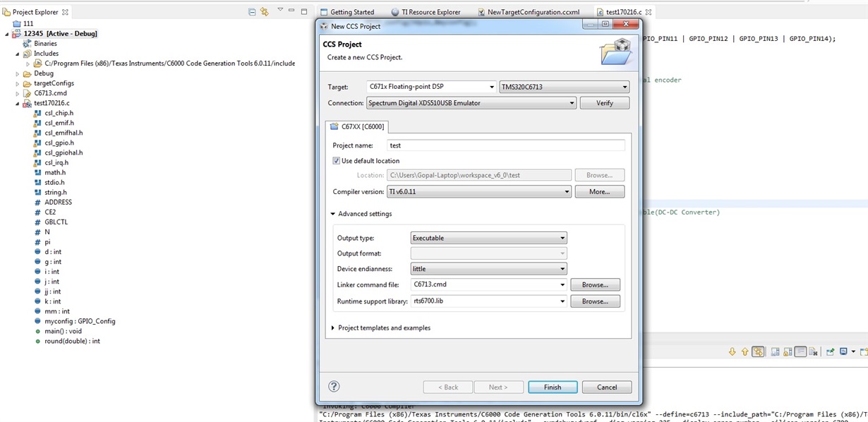The image size is (868, 422).
Task: Select round(double) : int entry
Action: (72, 341)
